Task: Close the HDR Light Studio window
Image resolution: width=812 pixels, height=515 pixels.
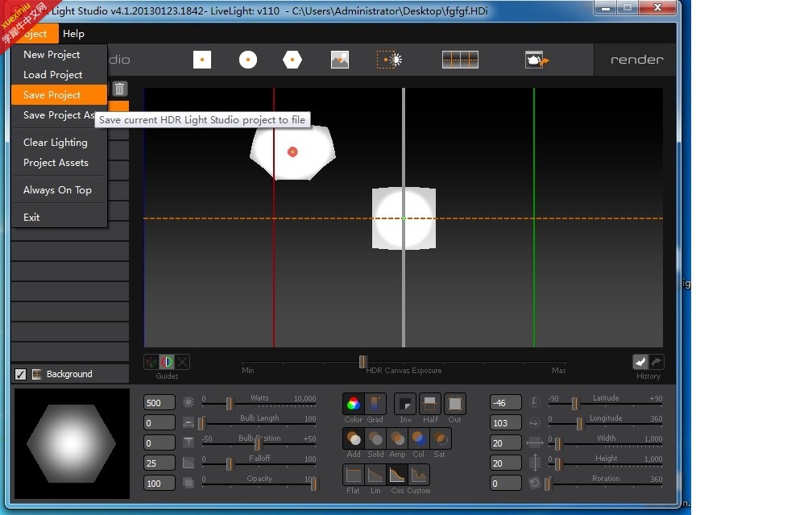Action: pos(657,7)
